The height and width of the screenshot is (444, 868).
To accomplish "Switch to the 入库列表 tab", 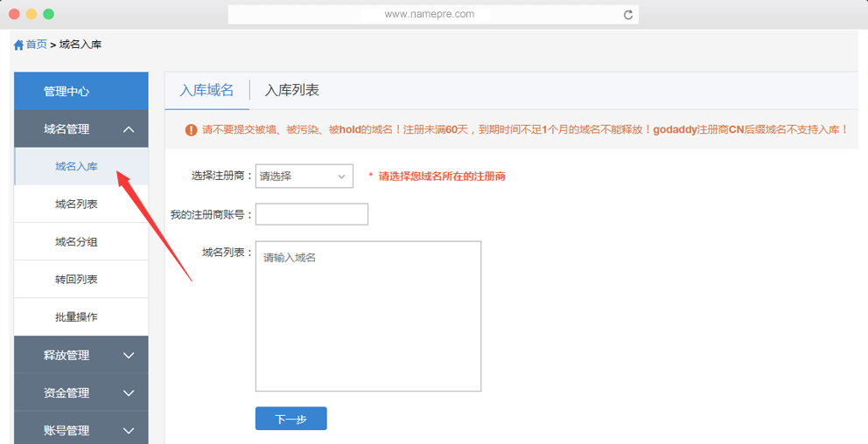I will [291, 90].
